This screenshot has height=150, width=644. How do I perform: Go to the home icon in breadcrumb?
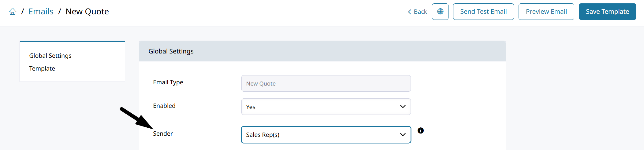coord(13,12)
